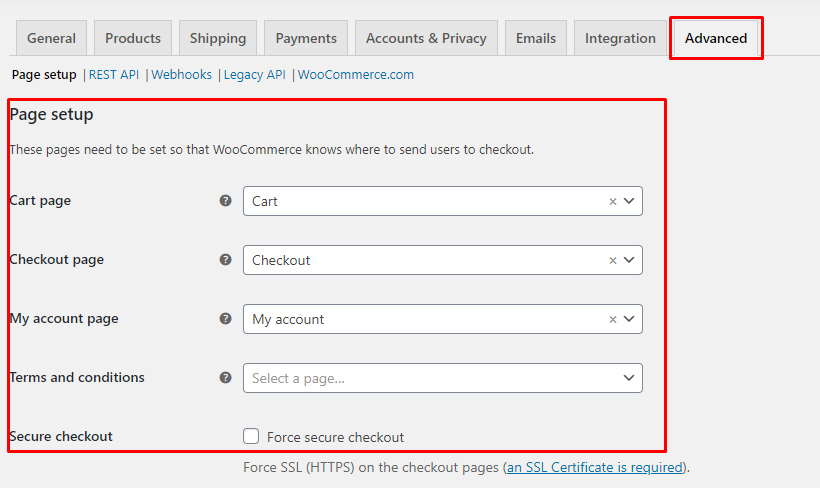Expand the Cart page dropdown arrow

[x=629, y=201]
